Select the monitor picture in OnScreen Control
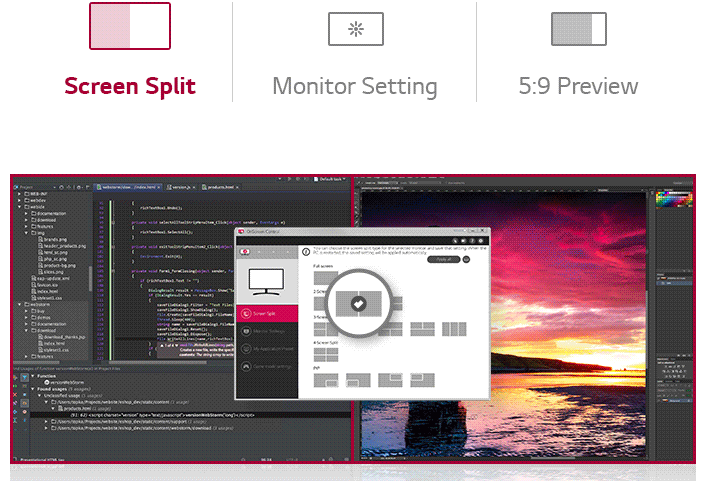This screenshot has height=481, width=703. (x=266, y=282)
